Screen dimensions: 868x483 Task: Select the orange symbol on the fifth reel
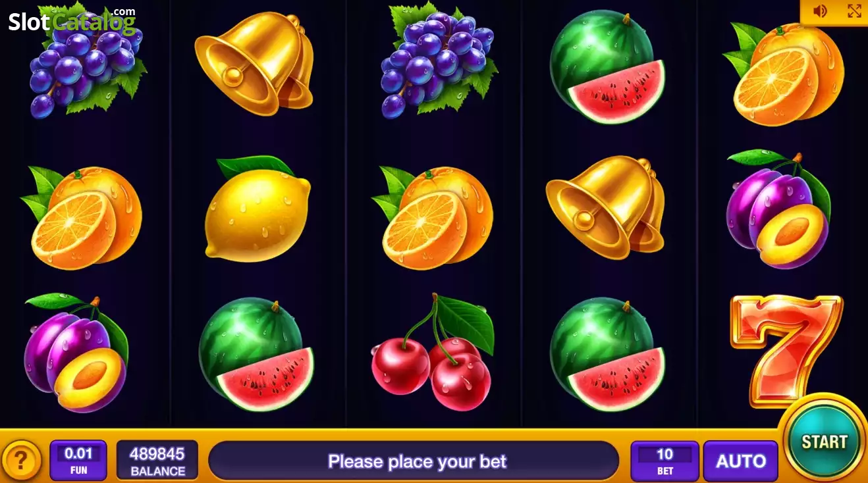click(x=783, y=74)
